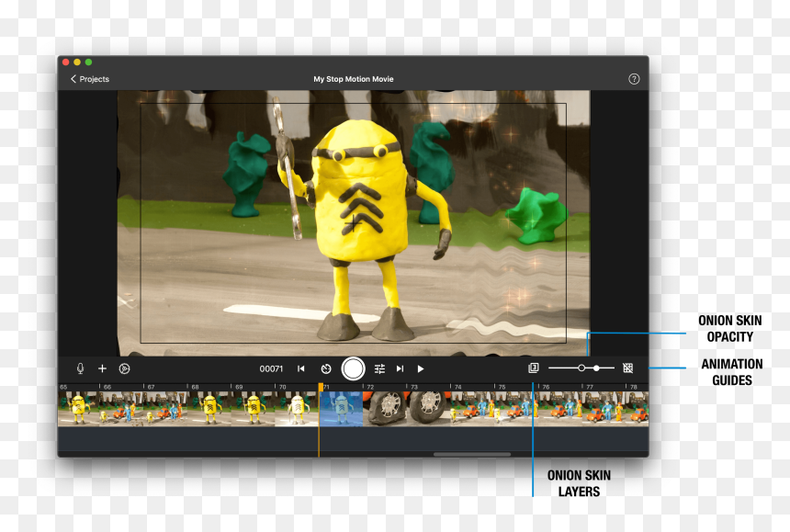
Task: Skip to next frame button
Action: [400, 368]
